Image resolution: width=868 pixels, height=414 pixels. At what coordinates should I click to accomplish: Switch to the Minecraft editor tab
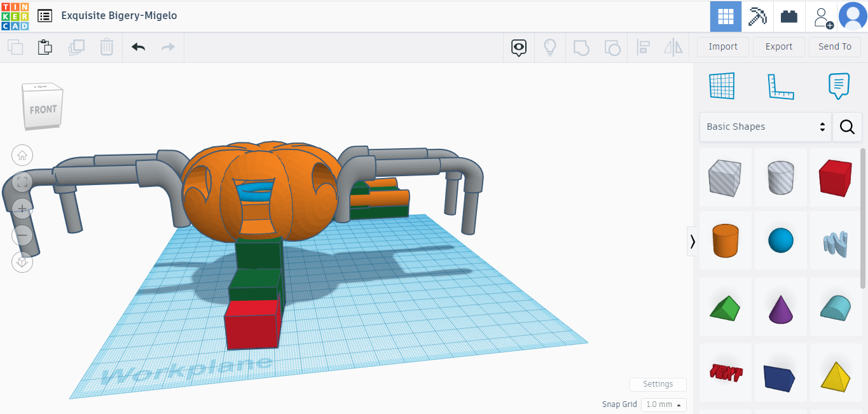point(757,16)
